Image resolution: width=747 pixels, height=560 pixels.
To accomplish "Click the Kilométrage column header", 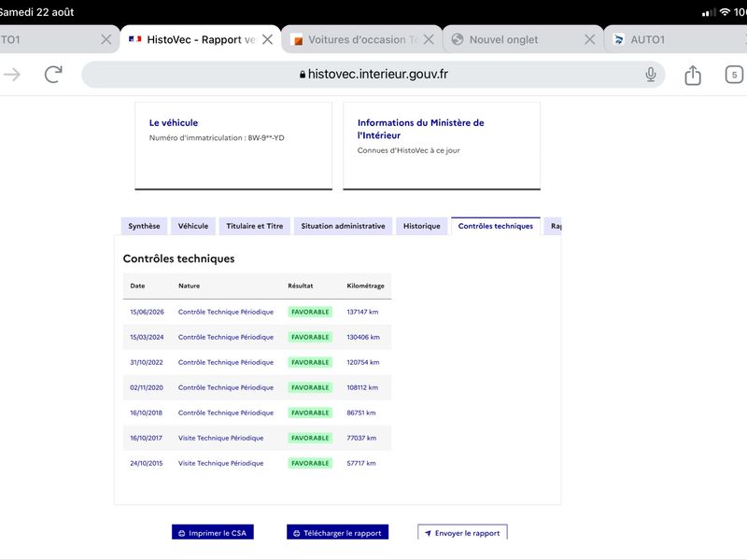I will coord(365,286).
